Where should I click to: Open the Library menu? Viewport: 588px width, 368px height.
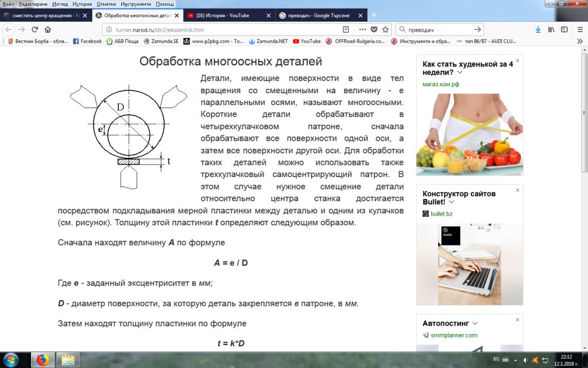tap(551, 29)
